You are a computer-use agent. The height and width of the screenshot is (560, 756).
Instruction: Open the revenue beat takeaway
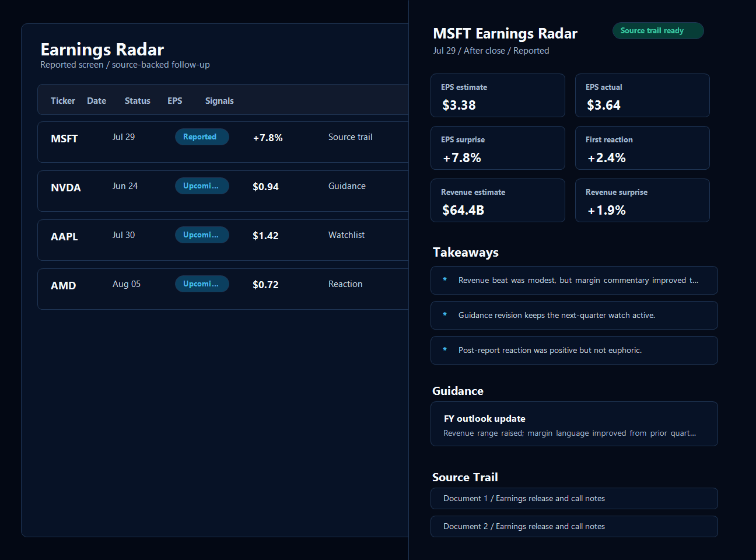(574, 280)
